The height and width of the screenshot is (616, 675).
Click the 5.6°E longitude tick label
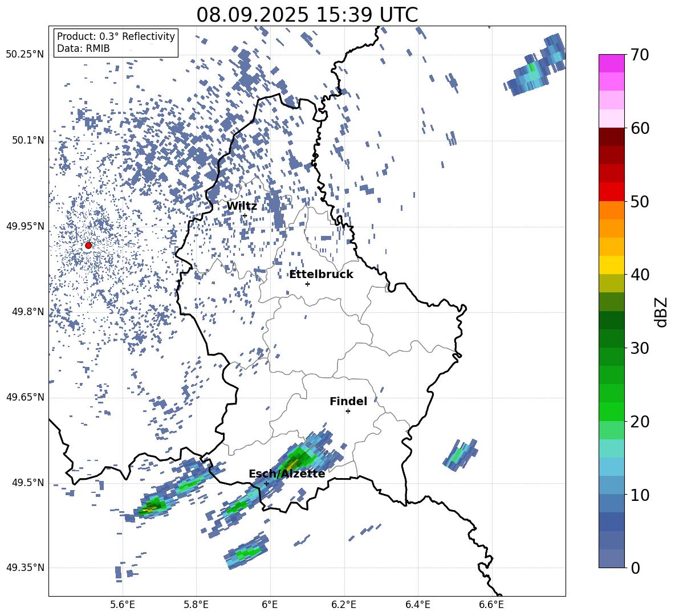point(123,605)
